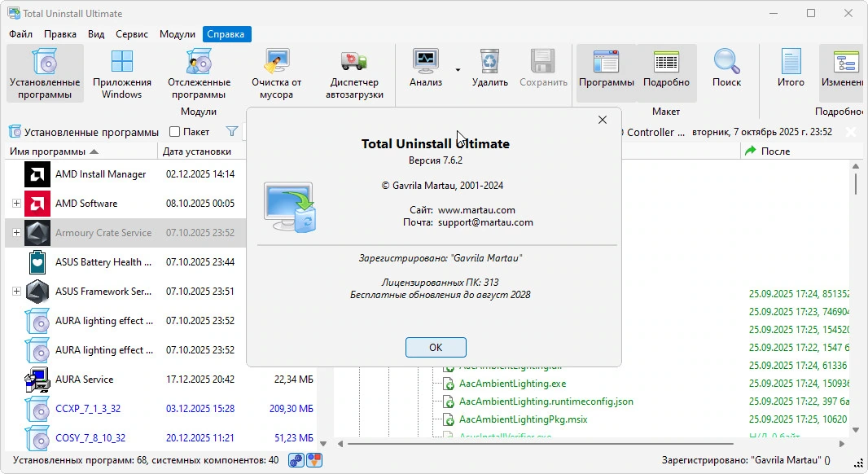This screenshot has height=474, width=868.
Task: Select AMD Install Manager row
Action: coord(125,173)
